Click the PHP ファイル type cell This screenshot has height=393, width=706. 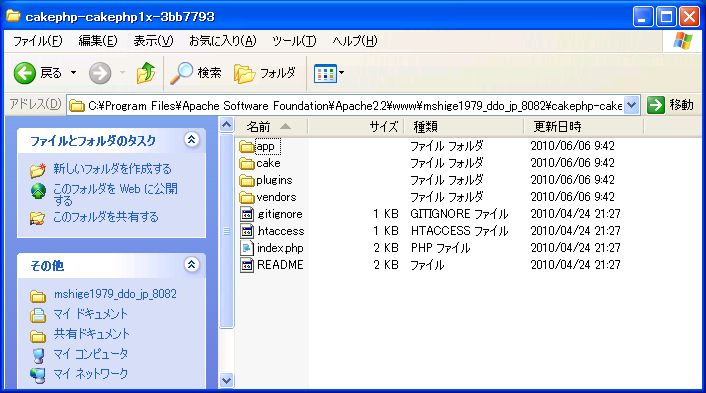pyautogui.click(x=440, y=248)
